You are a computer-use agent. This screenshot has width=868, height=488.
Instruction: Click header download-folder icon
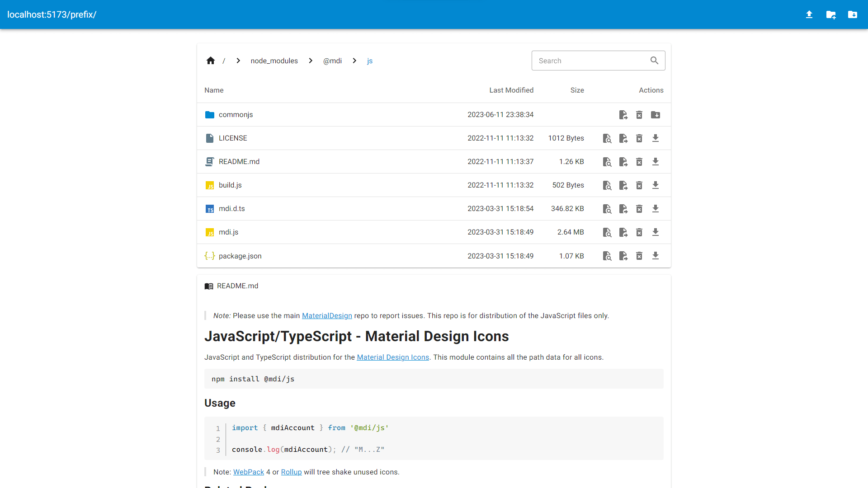tap(853, 14)
